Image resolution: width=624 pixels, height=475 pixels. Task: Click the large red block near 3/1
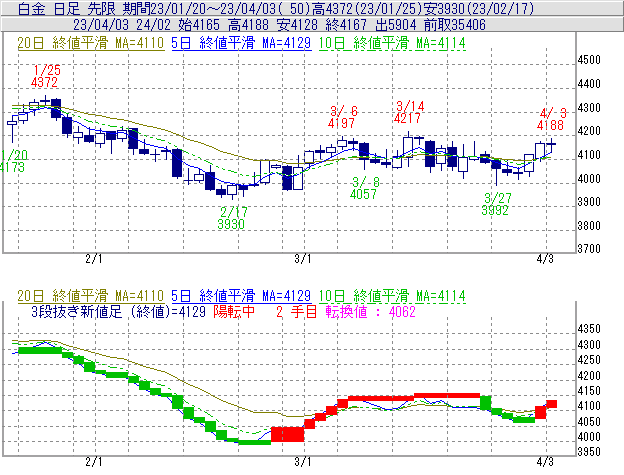pyautogui.click(x=287, y=434)
